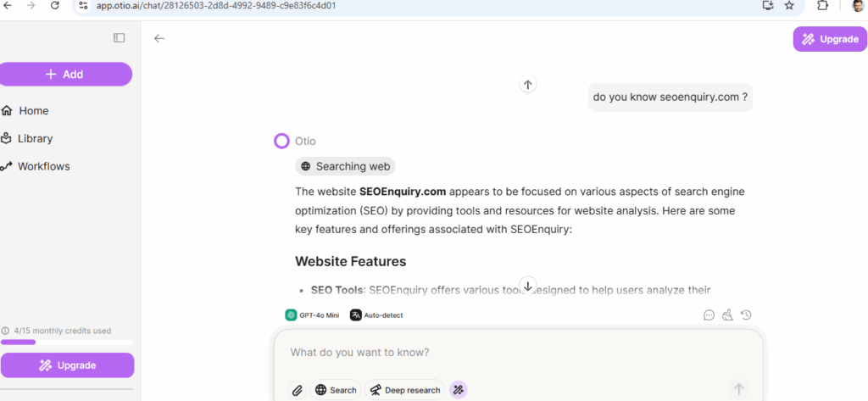The width and height of the screenshot is (868, 401).
Task: Click the 4/15 monthly credits used text
Action: [x=63, y=331]
